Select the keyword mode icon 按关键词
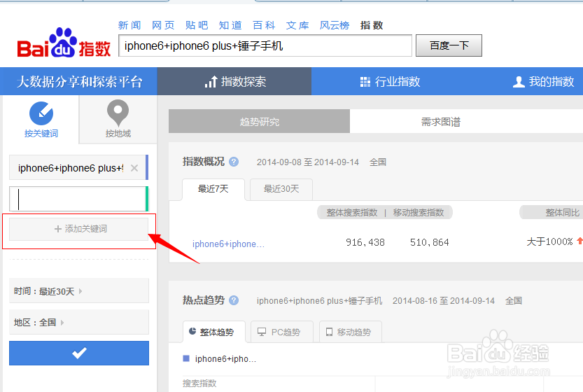583x392 pixels. tap(41, 113)
